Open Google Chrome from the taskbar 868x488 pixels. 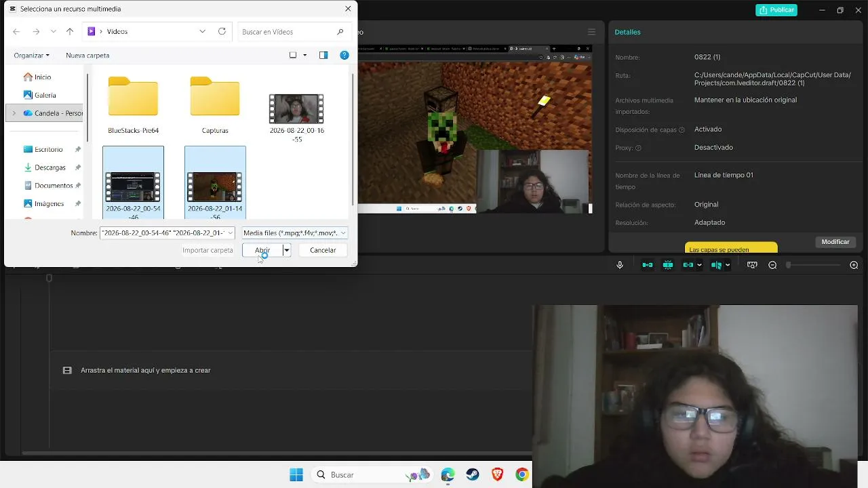521,474
